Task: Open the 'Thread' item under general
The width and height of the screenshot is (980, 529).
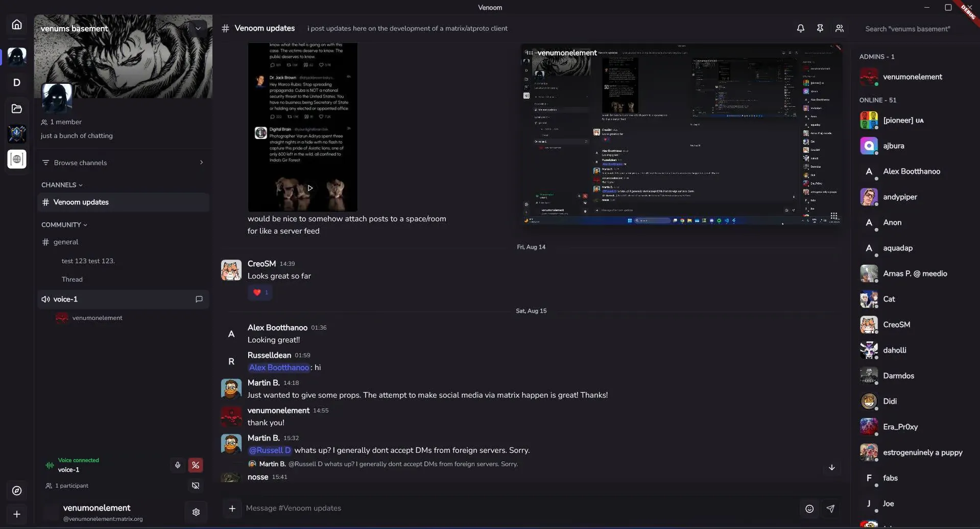Action: [72, 280]
